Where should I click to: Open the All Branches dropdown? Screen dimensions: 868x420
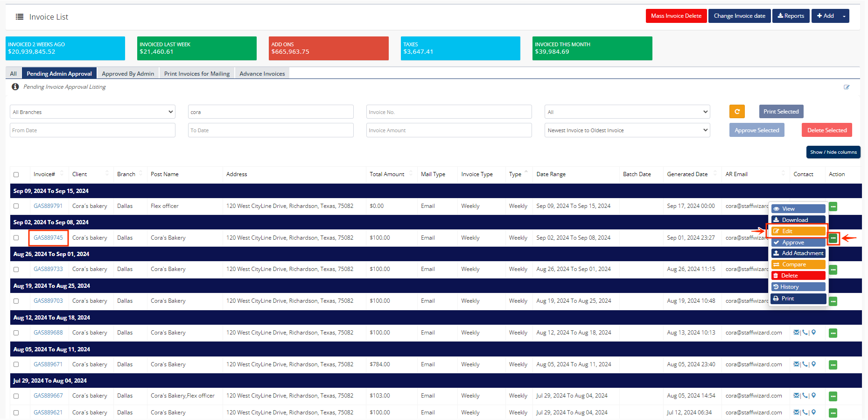(x=92, y=112)
